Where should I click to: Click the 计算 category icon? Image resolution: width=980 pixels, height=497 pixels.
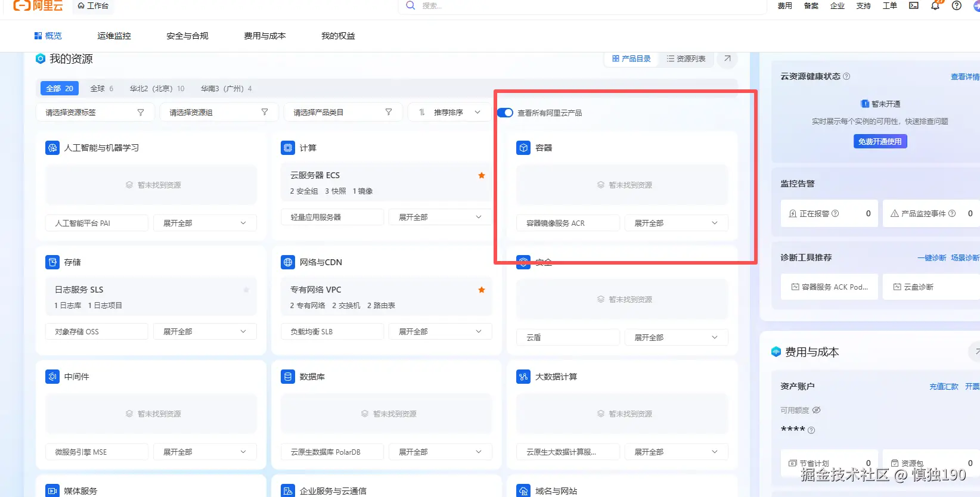point(288,148)
